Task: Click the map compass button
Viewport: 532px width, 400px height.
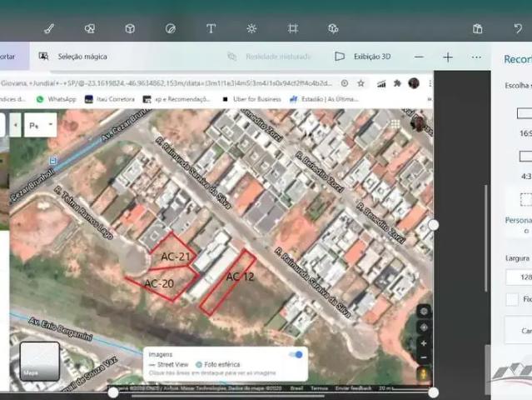Action: (x=424, y=327)
